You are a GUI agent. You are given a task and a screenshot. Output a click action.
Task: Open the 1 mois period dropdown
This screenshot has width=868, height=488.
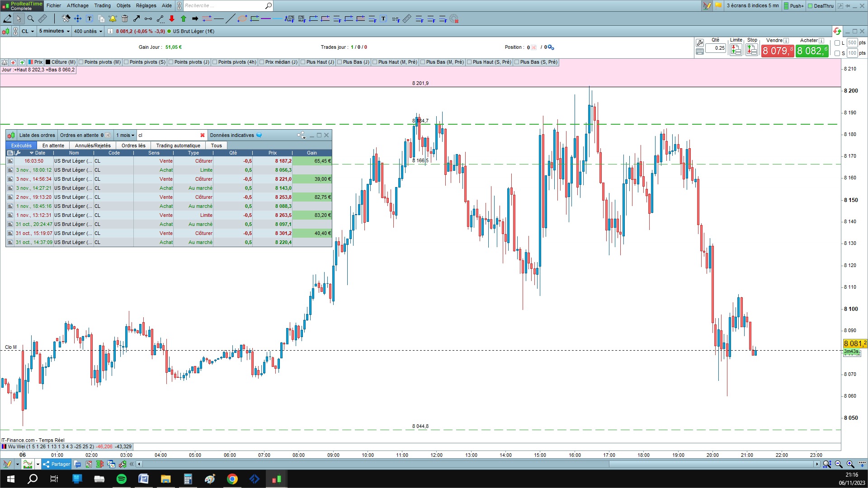125,135
